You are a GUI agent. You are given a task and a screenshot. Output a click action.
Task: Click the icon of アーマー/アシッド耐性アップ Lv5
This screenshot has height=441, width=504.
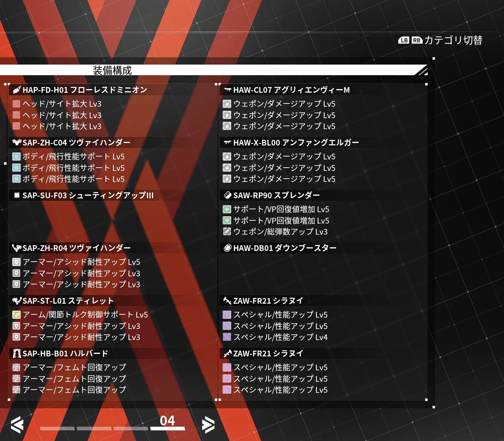(x=16, y=262)
